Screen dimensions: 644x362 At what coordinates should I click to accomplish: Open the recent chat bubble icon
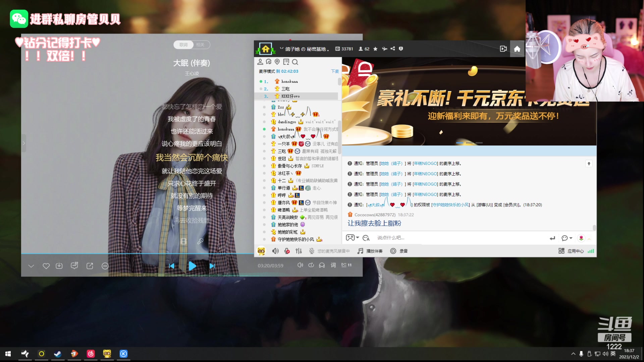[269, 62]
